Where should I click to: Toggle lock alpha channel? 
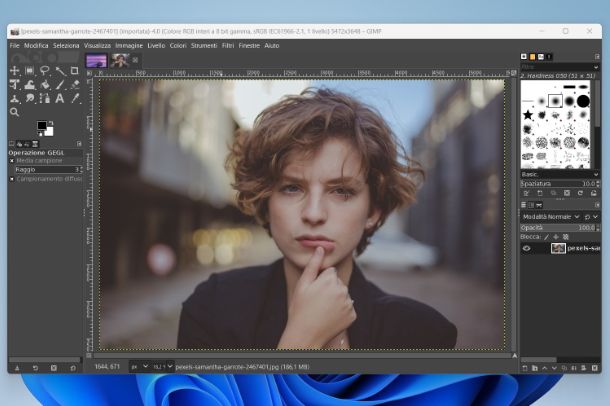pos(566,237)
